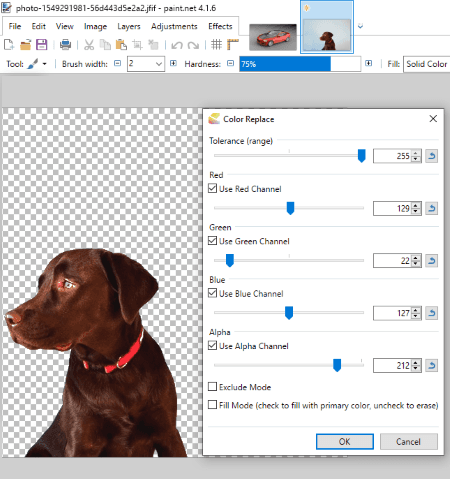450x479 pixels.
Task: Click the Red channel slider handle
Action: pyautogui.click(x=290, y=208)
